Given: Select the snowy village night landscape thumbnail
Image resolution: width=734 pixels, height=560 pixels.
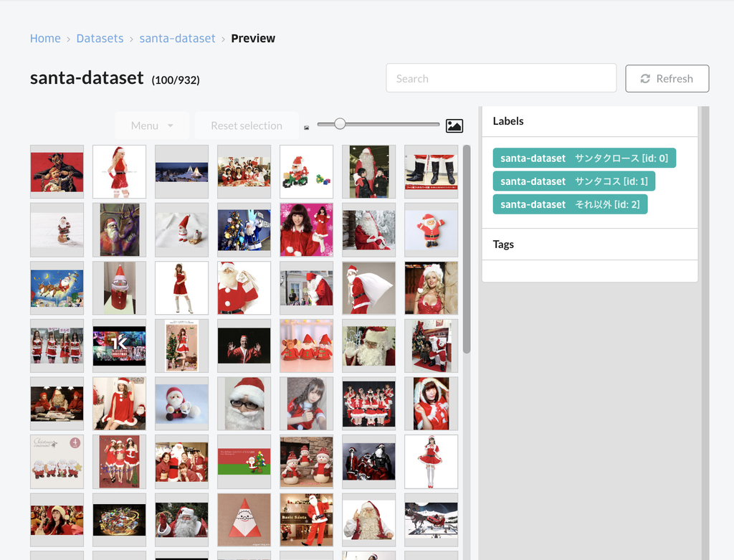Looking at the screenshot, I should pyautogui.click(x=181, y=172).
